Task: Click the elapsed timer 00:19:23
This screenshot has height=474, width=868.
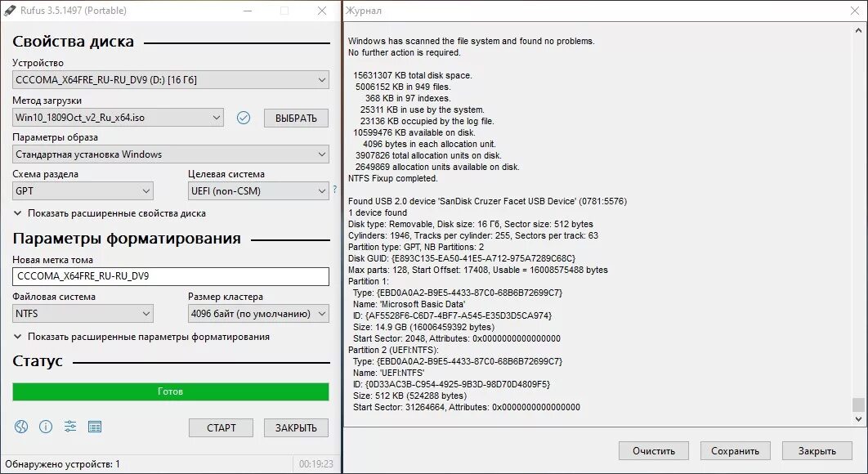Action: 316,464
